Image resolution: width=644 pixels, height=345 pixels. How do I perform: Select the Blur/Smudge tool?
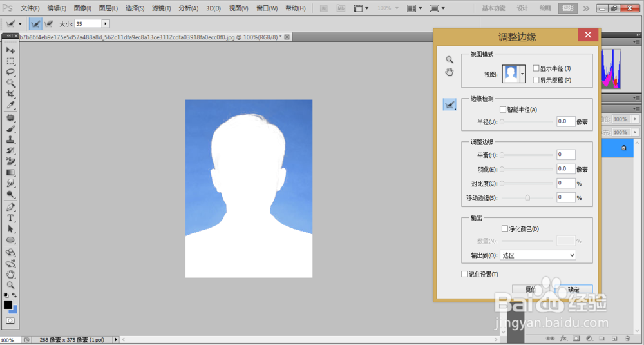click(x=10, y=183)
